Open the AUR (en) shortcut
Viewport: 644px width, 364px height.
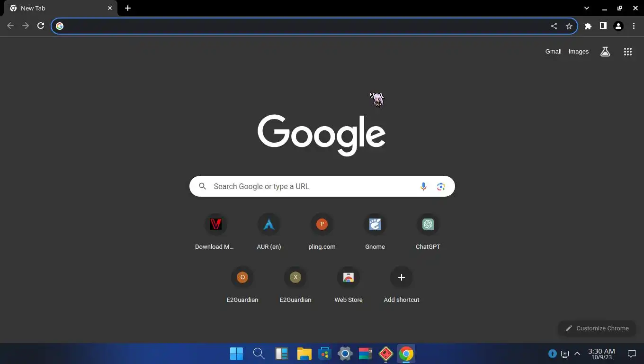point(269,232)
